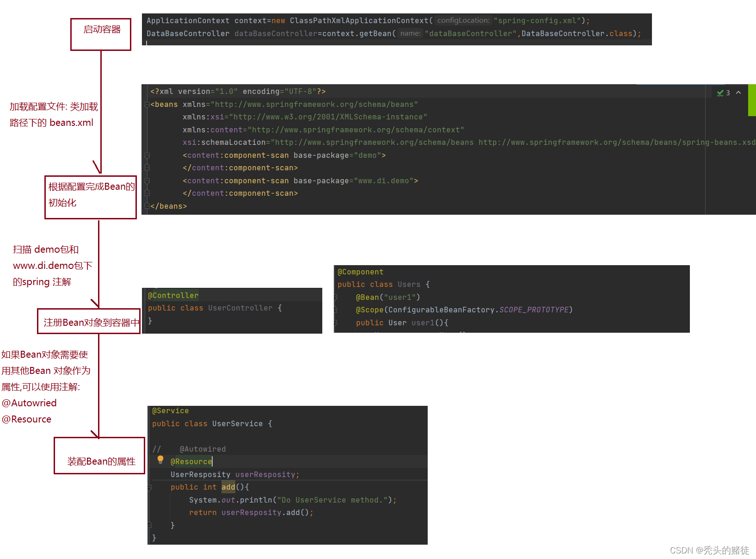Click the encoding="UTF-8" attribute
Image resolution: width=756 pixels, height=559 pixels.
tap(279, 92)
